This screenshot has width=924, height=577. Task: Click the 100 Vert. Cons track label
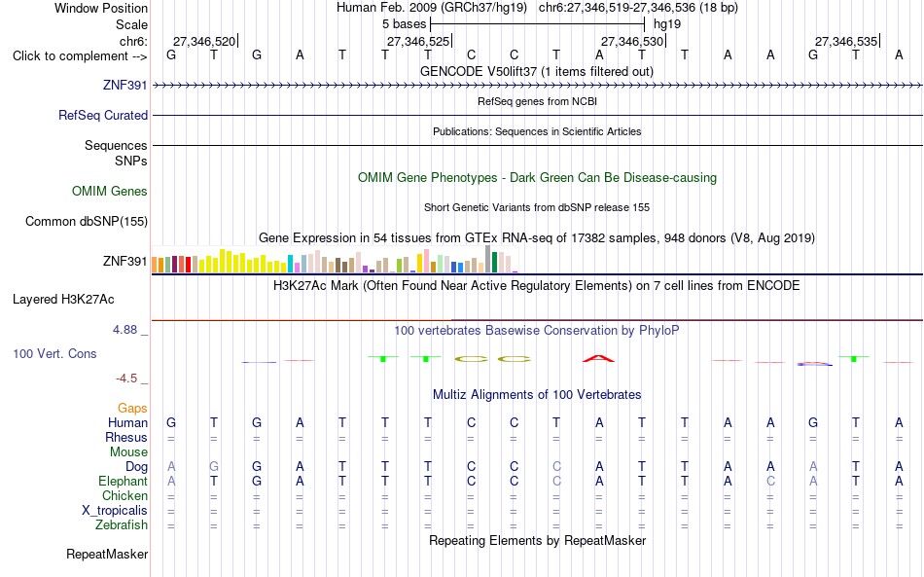pyautogui.click(x=54, y=353)
